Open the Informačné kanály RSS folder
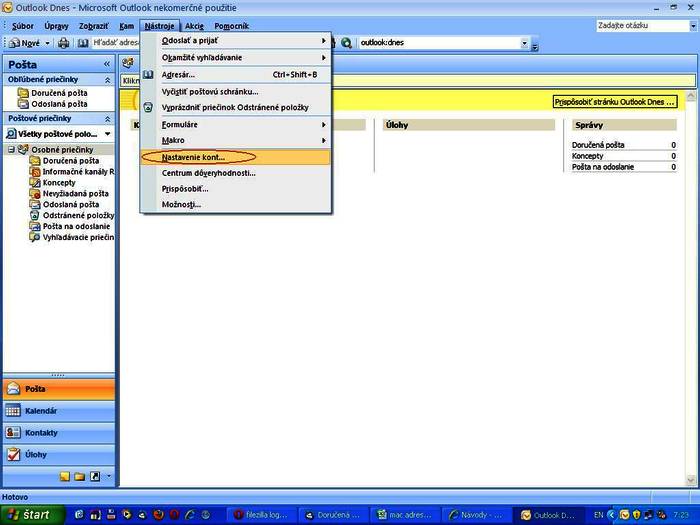 click(78, 171)
